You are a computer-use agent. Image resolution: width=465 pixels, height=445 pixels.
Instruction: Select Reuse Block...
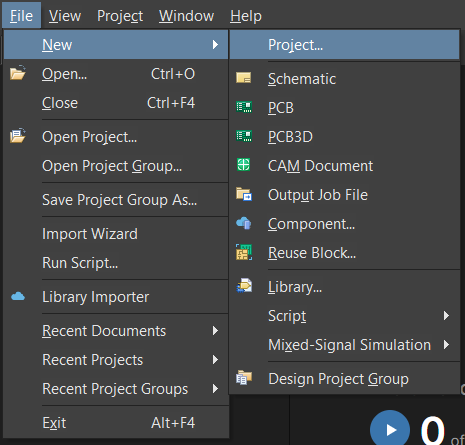click(344, 253)
